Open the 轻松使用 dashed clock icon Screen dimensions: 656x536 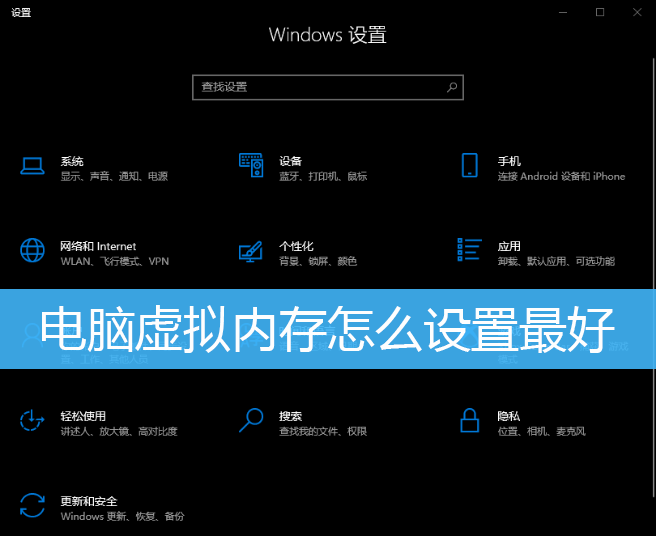(x=32, y=420)
